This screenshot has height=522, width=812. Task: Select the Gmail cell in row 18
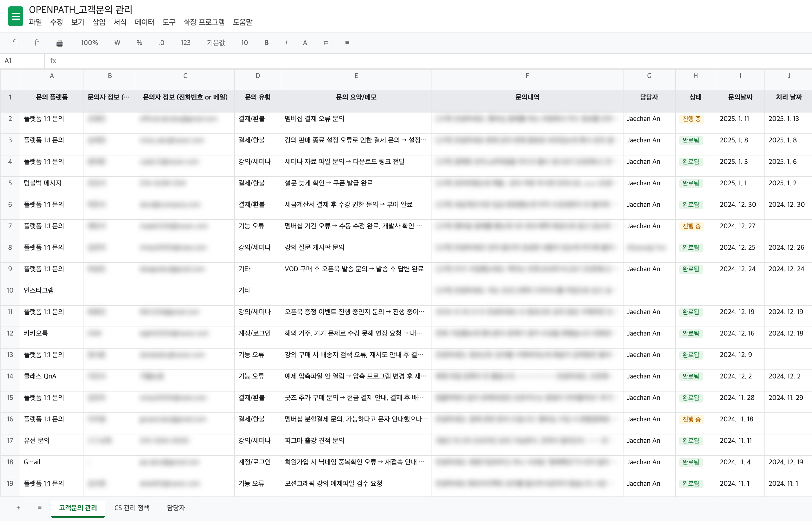tap(52, 466)
